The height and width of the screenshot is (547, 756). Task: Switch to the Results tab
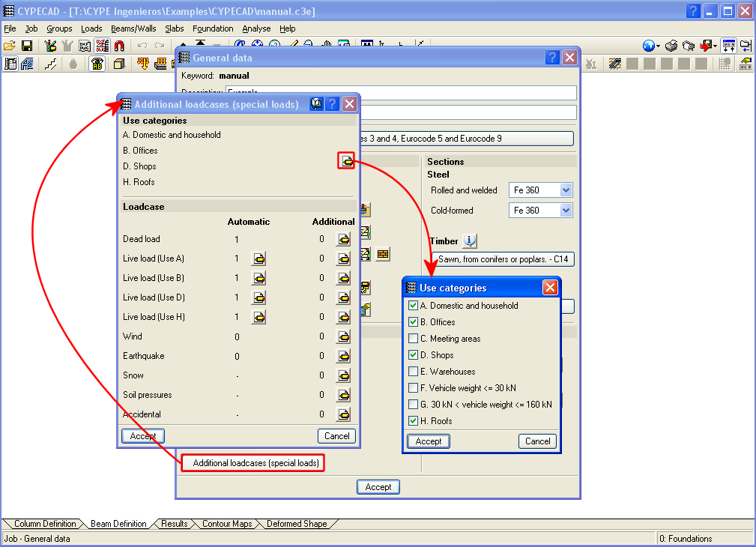pos(174,524)
